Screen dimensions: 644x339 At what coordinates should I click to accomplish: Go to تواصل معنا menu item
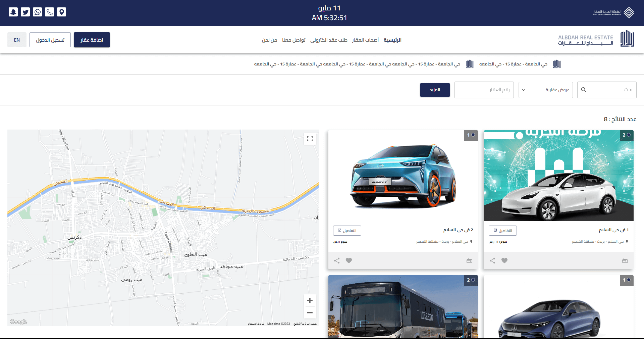(x=293, y=40)
